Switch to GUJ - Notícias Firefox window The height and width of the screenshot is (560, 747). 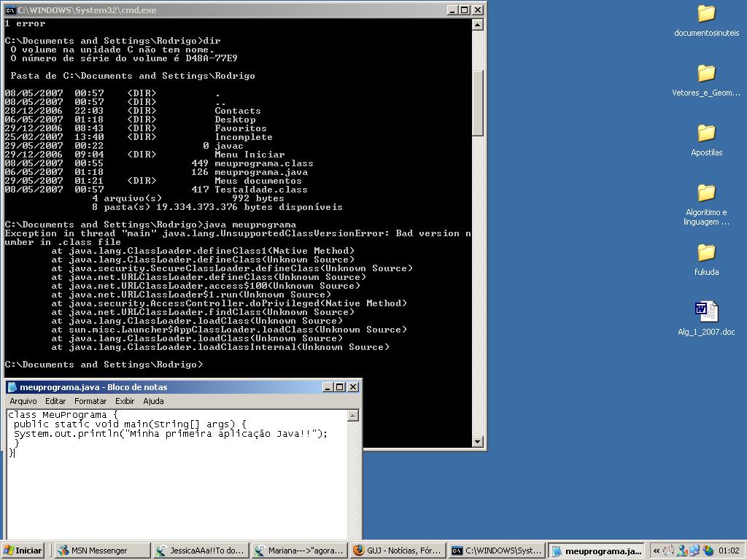(399, 551)
